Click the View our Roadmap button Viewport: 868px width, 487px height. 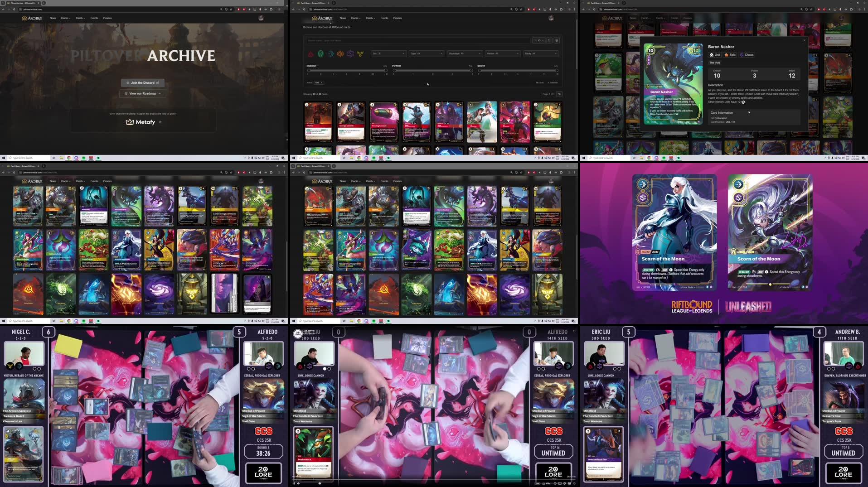[143, 93]
